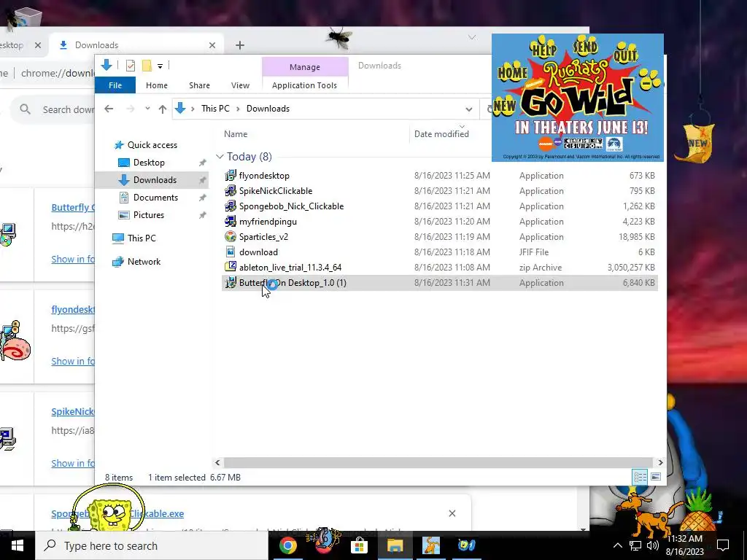
Task: Expand the chevron between This PC and Downloads
Action: [x=238, y=109]
